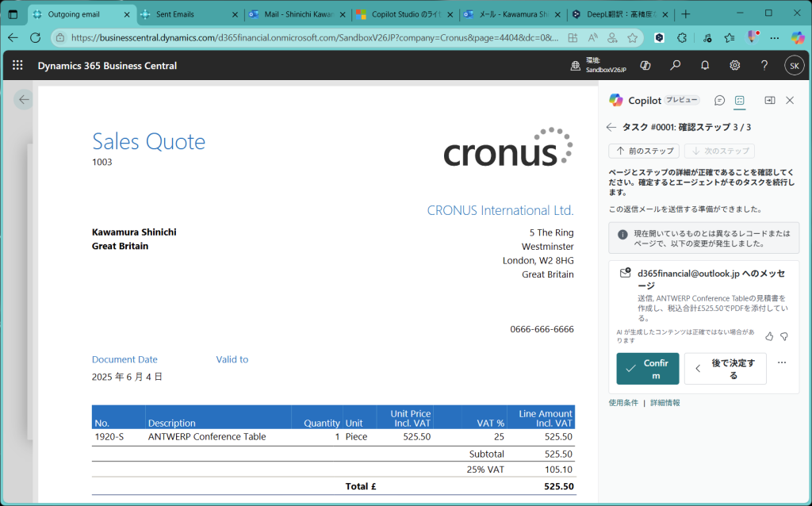Open the SK user account avatar
Viewport: 812px width, 506px height.
tap(795, 66)
